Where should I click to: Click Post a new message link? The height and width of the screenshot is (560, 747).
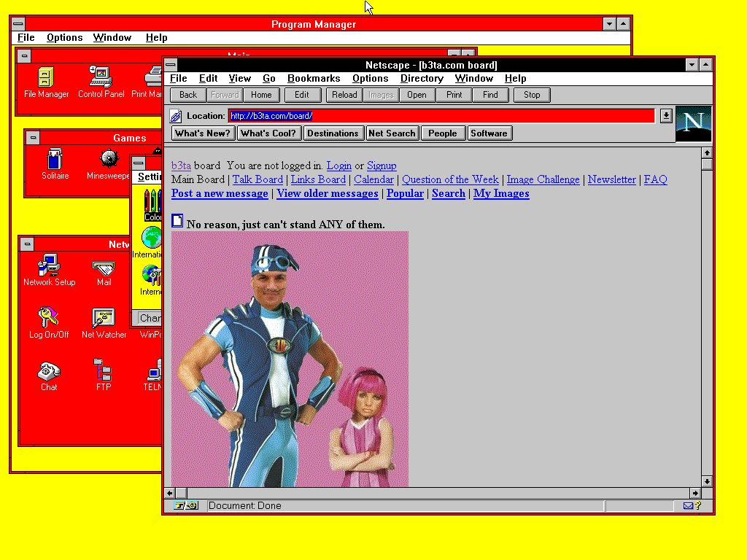pos(220,193)
